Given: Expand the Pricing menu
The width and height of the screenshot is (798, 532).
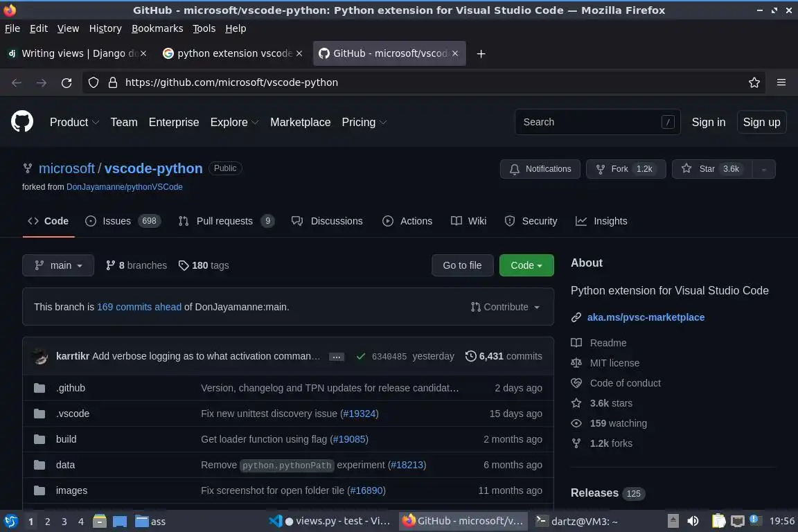Looking at the screenshot, I should point(364,122).
